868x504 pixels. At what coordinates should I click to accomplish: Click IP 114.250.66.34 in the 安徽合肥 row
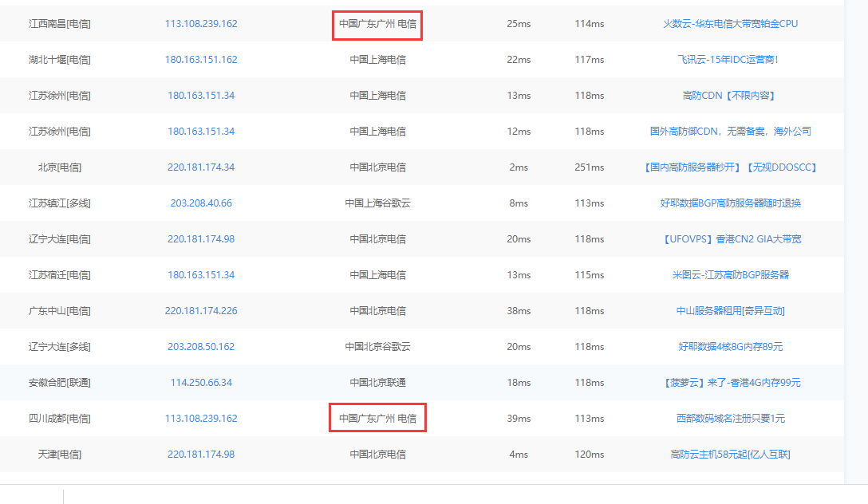(x=201, y=383)
